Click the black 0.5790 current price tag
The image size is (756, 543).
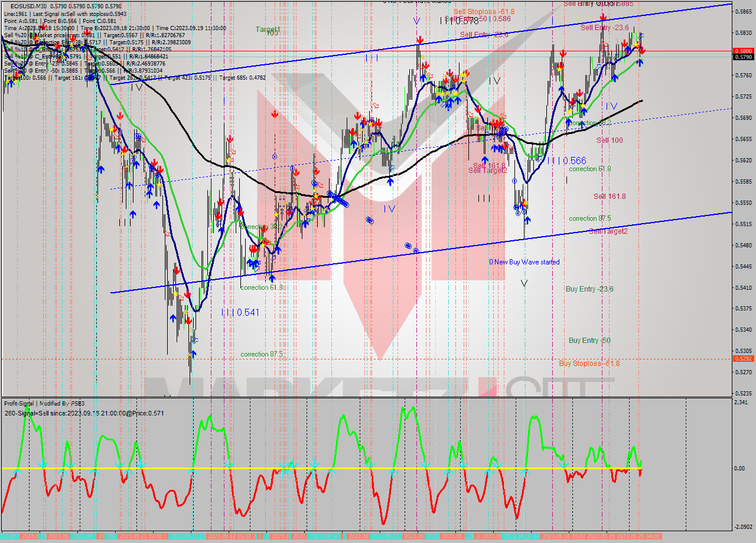coord(743,57)
